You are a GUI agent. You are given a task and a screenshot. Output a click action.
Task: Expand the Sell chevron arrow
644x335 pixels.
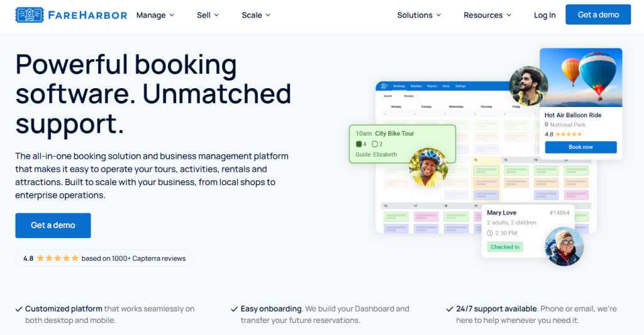point(216,15)
